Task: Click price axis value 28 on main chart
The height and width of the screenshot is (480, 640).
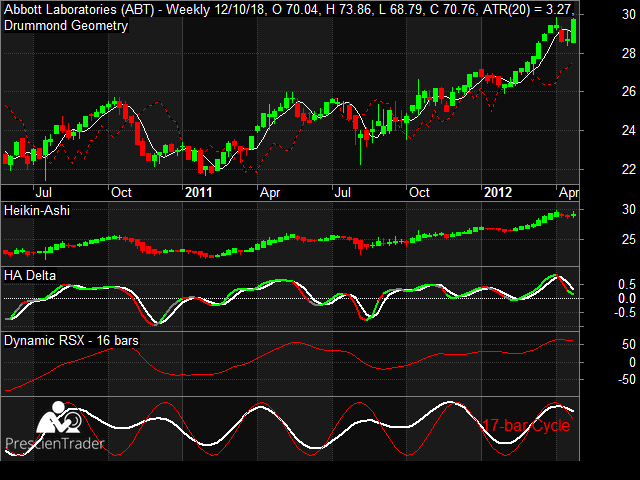Action: (629, 53)
